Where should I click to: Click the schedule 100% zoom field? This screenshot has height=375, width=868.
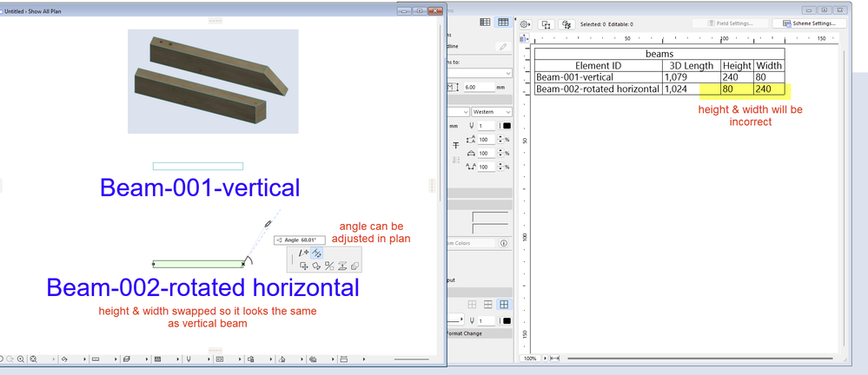click(530, 359)
